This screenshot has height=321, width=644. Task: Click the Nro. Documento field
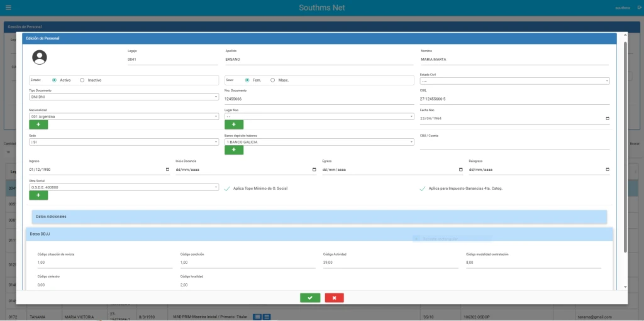click(319, 99)
